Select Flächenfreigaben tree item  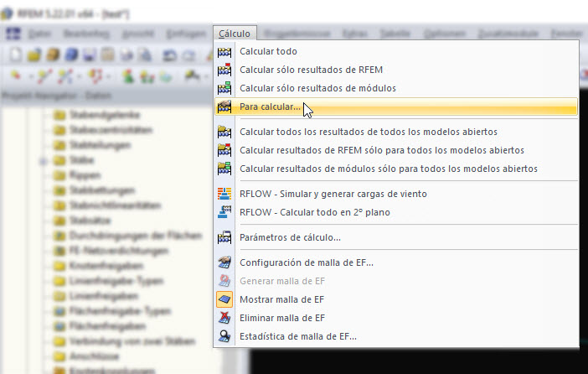tap(107, 326)
